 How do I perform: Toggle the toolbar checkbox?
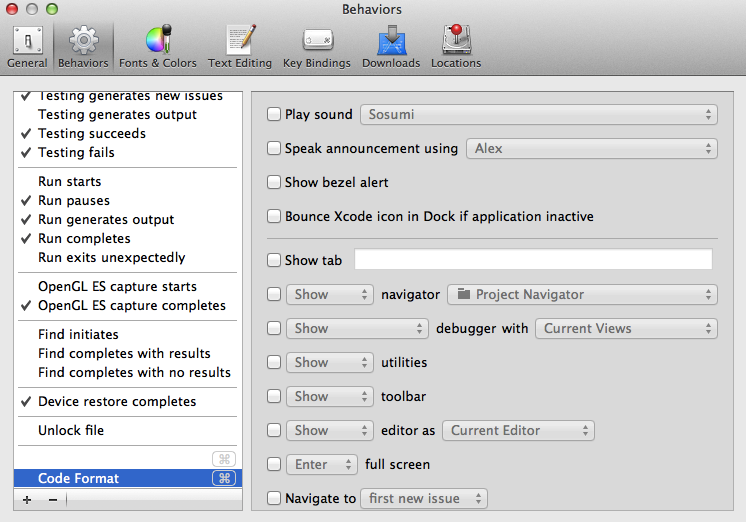click(274, 396)
